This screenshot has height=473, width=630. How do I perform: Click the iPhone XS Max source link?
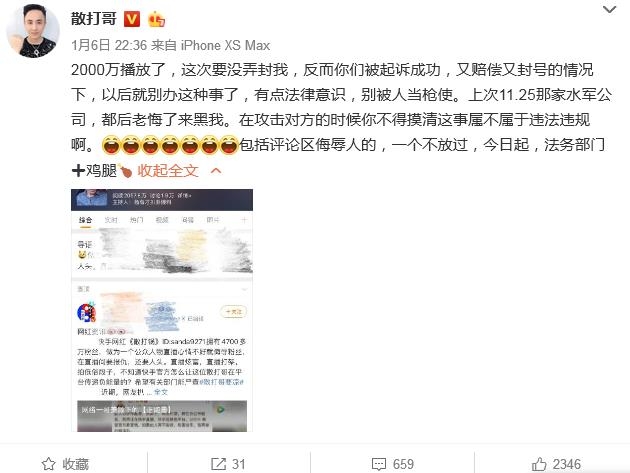(x=225, y=45)
